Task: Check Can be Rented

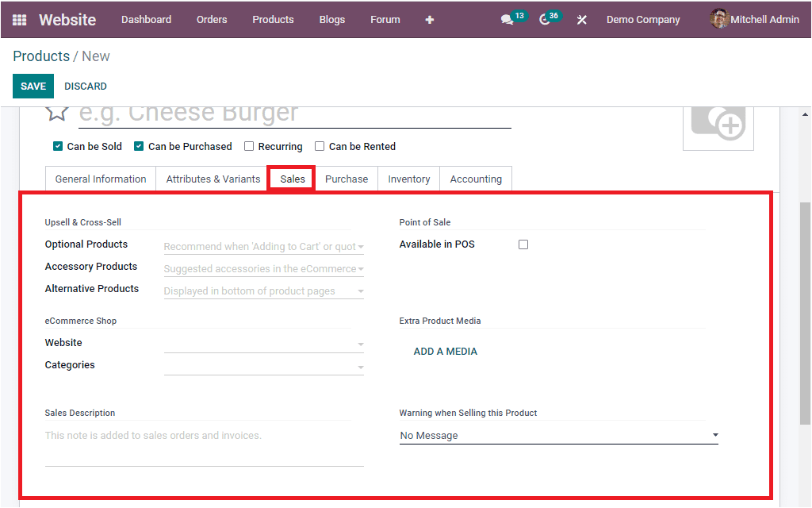Action: 319,146
